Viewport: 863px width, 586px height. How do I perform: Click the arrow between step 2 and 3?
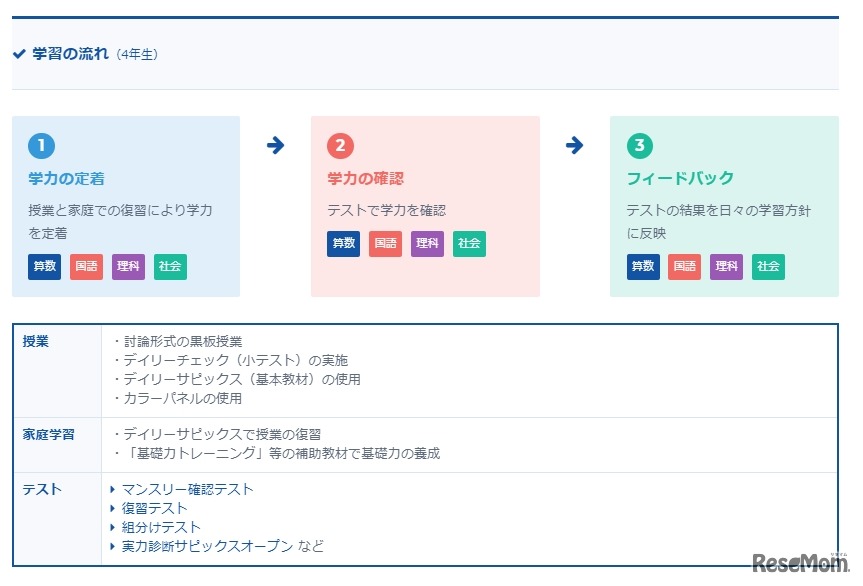[x=573, y=145]
